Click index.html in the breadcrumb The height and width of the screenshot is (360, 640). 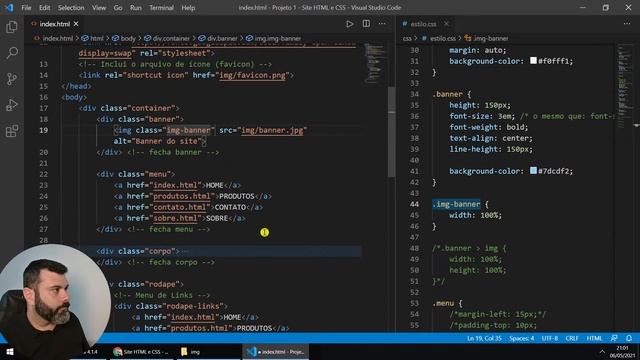coord(58,38)
